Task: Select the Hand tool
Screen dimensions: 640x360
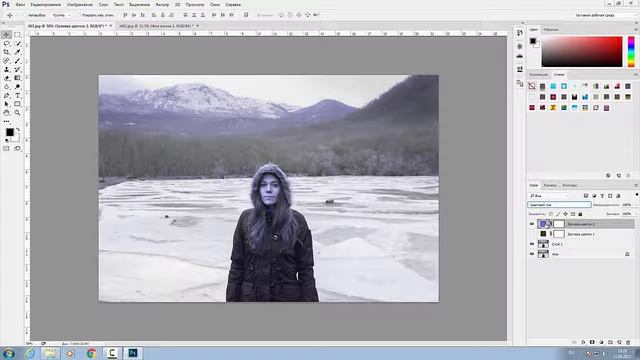Action: pyautogui.click(x=7, y=113)
